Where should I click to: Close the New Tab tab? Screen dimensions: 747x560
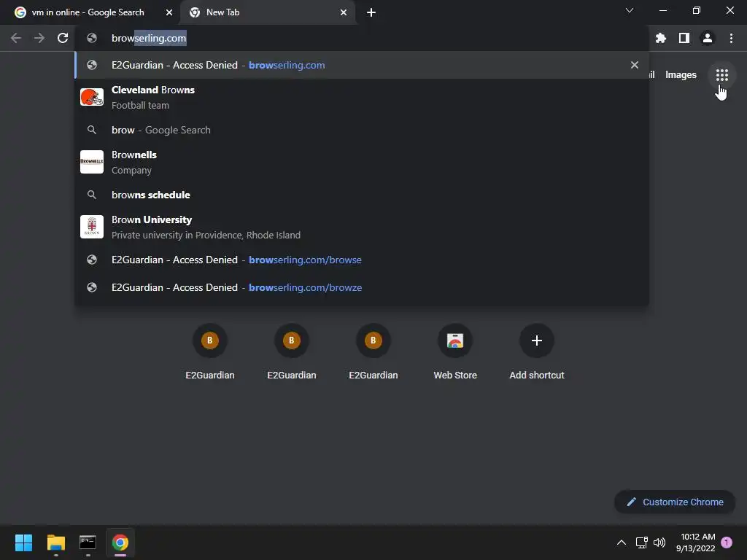click(x=344, y=12)
